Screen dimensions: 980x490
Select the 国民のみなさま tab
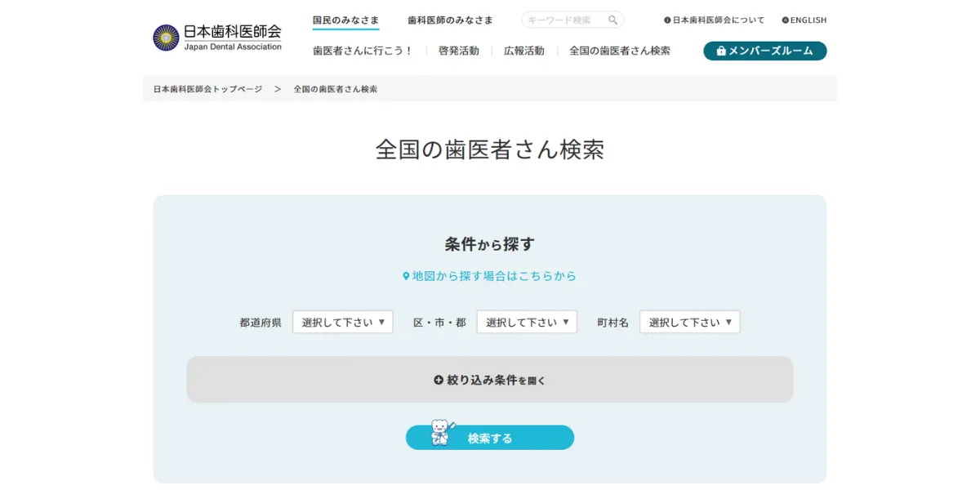coord(345,20)
